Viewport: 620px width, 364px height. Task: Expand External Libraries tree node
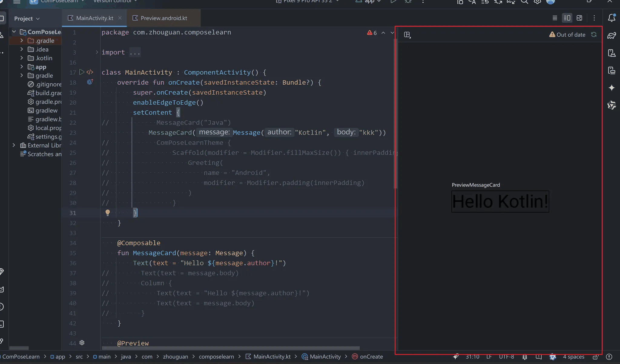pos(14,145)
